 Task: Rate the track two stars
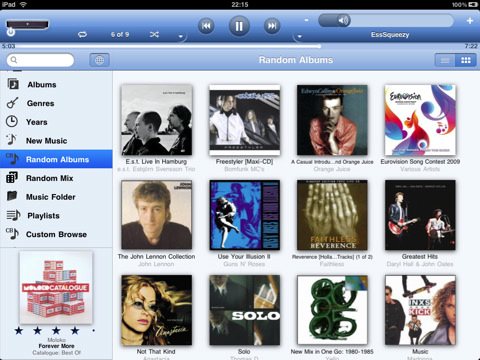(37, 330)
